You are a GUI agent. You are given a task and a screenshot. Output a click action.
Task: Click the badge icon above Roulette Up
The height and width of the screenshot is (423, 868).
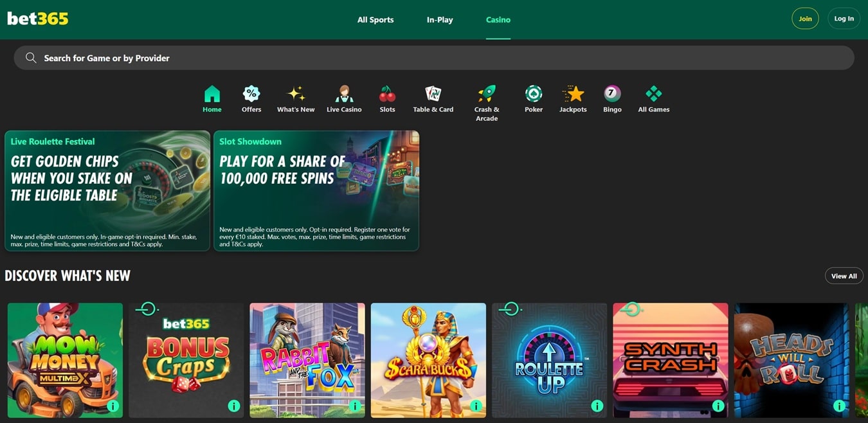click(x=511, y=309)
